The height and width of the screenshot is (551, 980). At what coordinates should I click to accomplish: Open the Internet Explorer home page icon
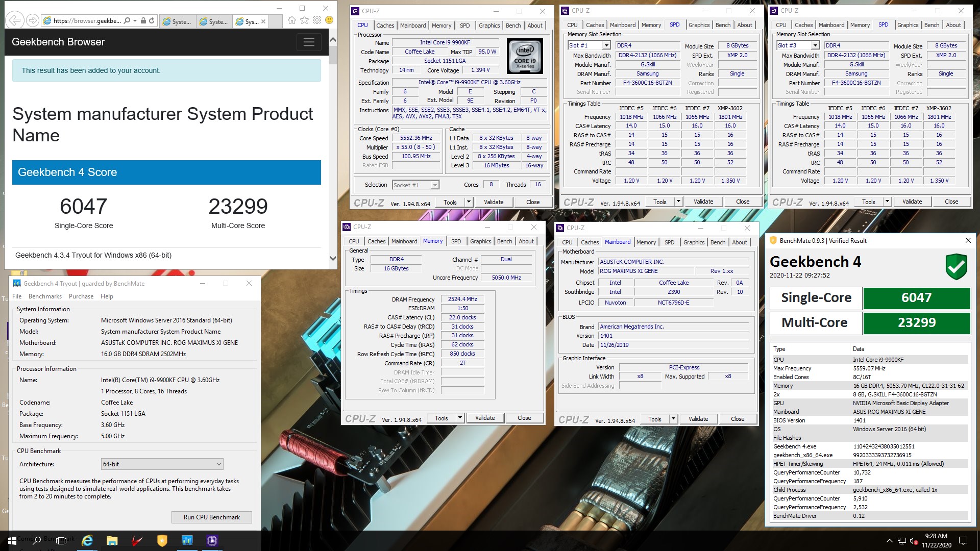pyautogui.click(x=291, y=20)
